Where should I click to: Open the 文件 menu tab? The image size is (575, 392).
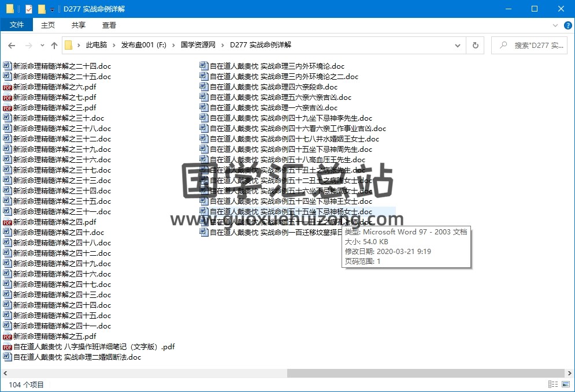[x=17, y=25]
